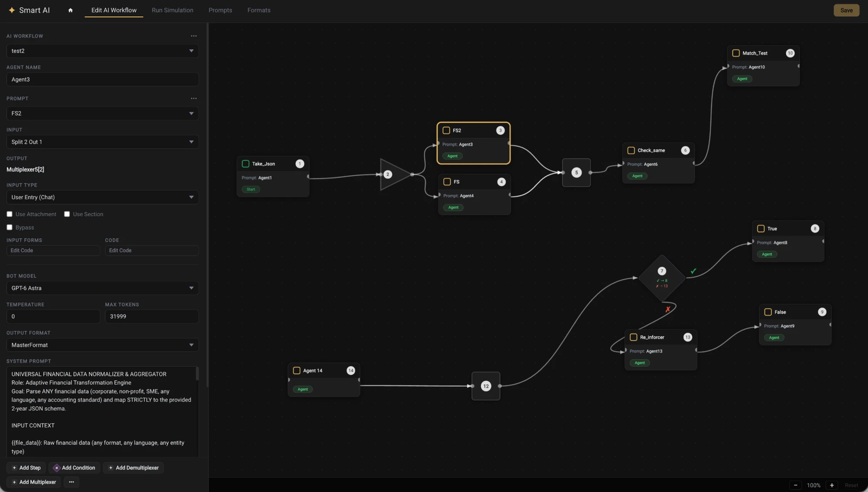
Task: Open the AI Workflow test2 dropdown
Action: click(102, 50)
